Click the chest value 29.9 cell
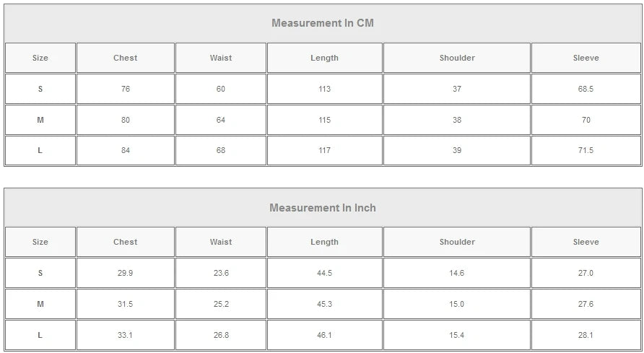 125,273
